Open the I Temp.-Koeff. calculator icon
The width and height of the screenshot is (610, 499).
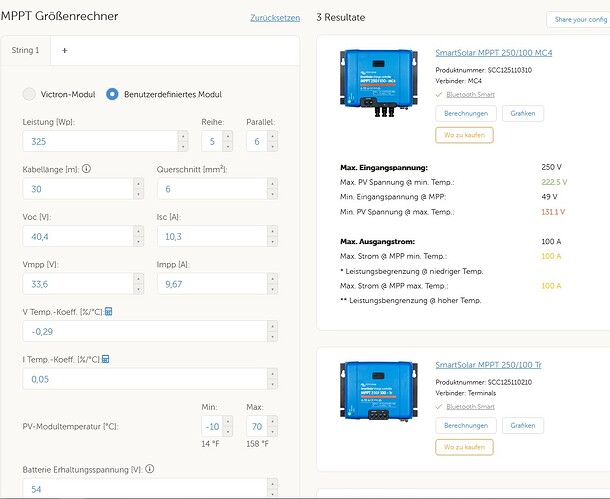point(105,359)
